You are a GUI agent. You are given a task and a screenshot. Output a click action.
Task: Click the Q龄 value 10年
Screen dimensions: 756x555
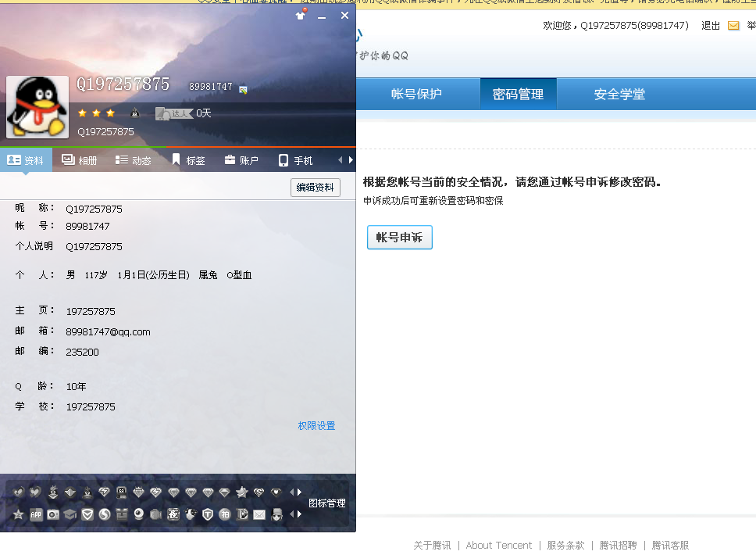(77, 387)
